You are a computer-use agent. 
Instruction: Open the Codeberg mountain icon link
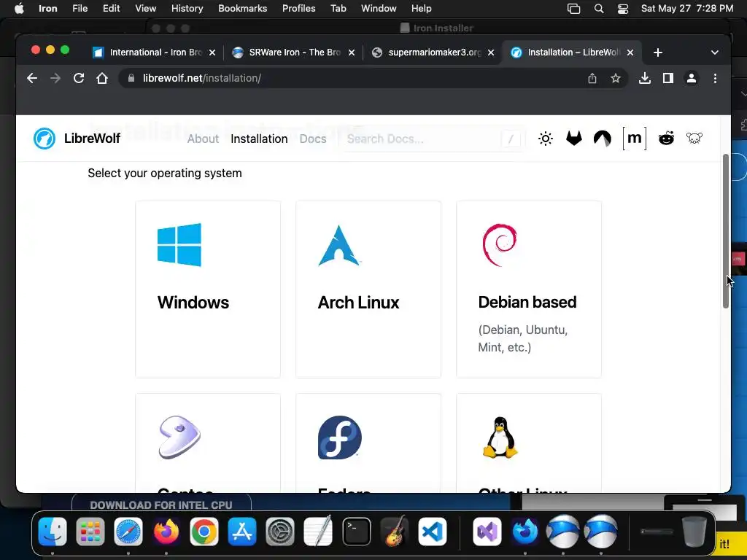[603, 139]
